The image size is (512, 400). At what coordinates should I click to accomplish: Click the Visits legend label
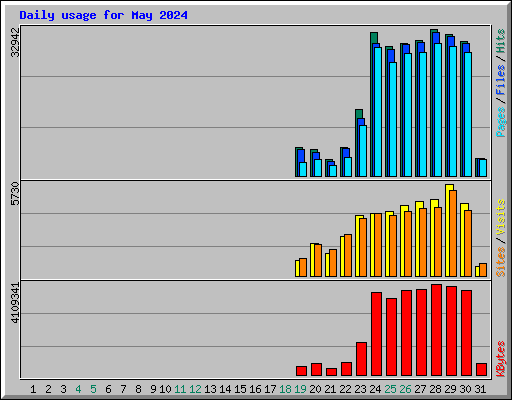tap(501, 217)
